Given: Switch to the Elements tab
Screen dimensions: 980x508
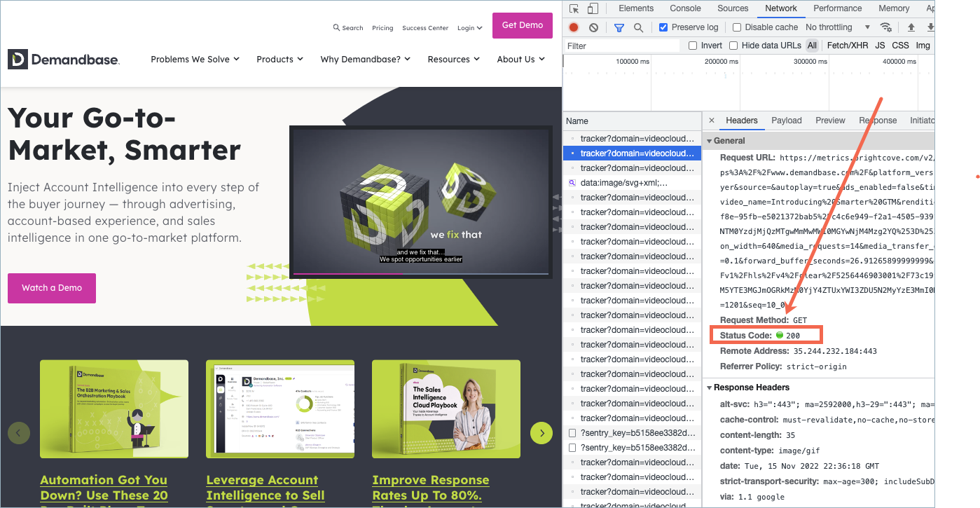Looking at the screenshot, I should 636,8.
